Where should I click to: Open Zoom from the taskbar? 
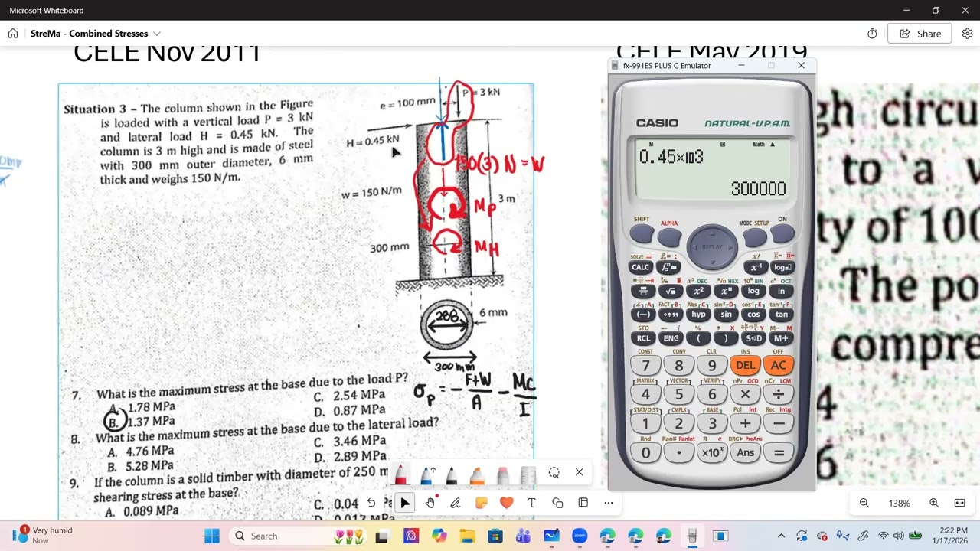(x=580, y=536)
